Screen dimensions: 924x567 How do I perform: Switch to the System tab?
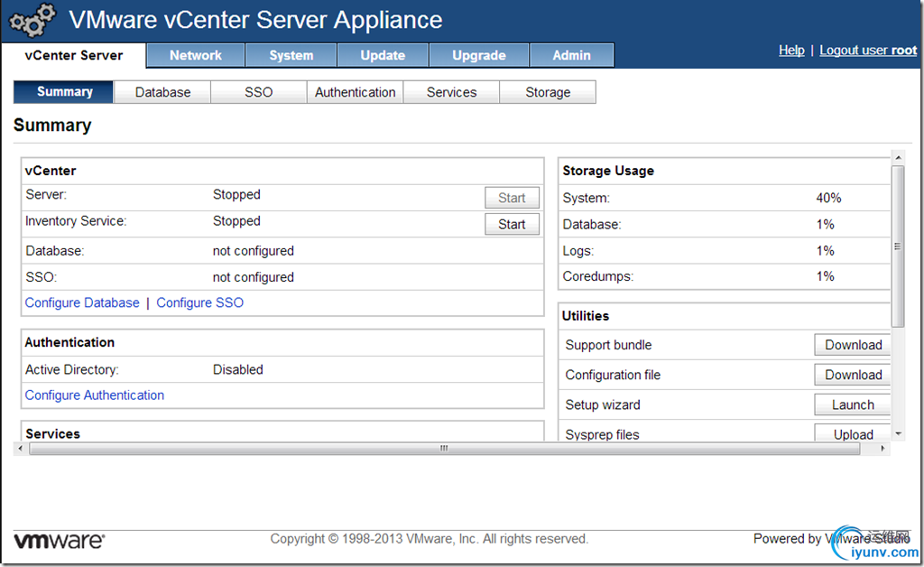291,55
